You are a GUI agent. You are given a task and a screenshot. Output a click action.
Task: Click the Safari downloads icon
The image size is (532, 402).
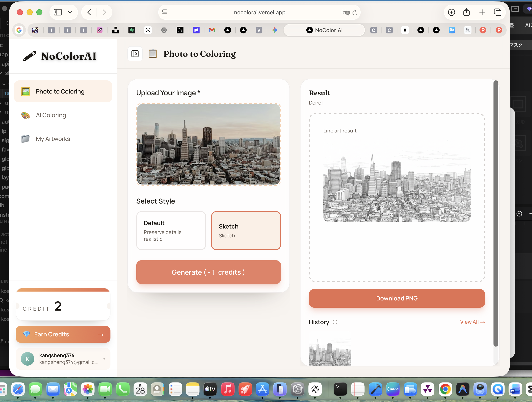click(451, 12)
